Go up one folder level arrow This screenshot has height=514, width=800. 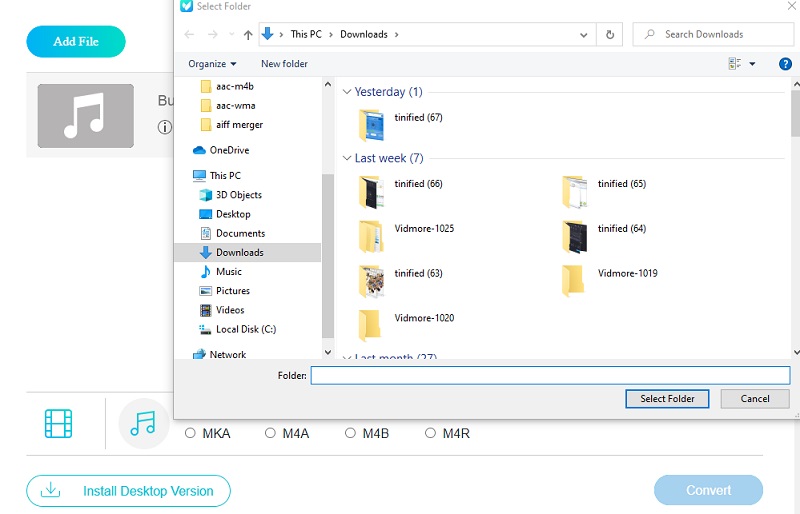(x=248, y=35)
